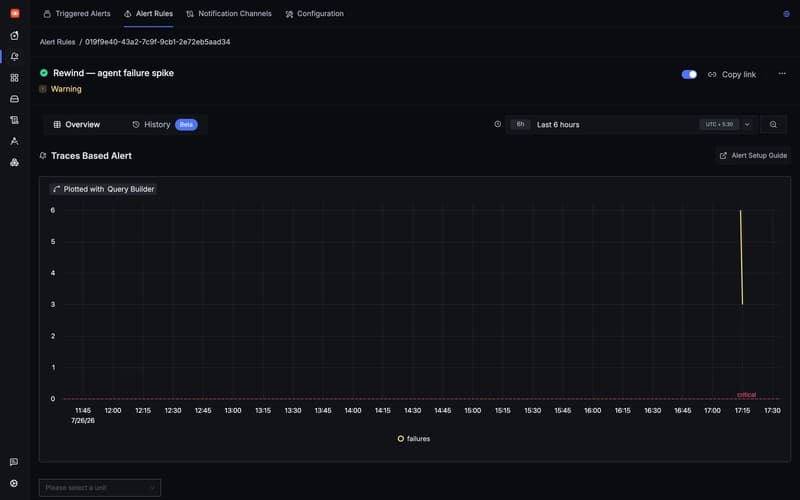Image resolution: width=800 pixels, height=500 pixels.
Task: Go back via Alert Rules breadcrumb
Action: click(57, 42)
